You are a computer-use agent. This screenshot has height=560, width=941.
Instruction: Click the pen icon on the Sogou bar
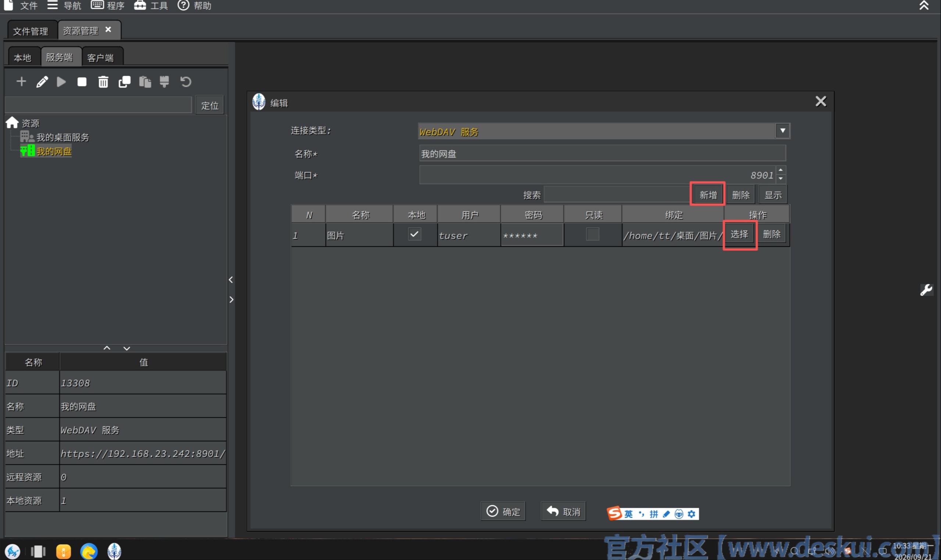(x=666, y=514)
